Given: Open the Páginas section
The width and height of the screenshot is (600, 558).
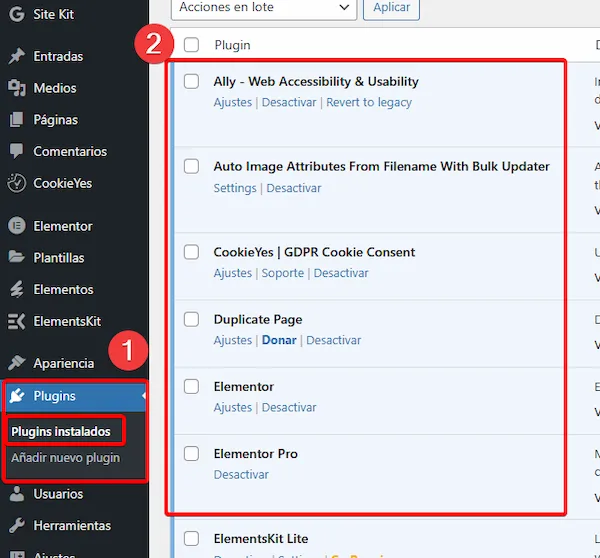Looking at the screenshot, I should pyautogui.click(x=55, y=120).
